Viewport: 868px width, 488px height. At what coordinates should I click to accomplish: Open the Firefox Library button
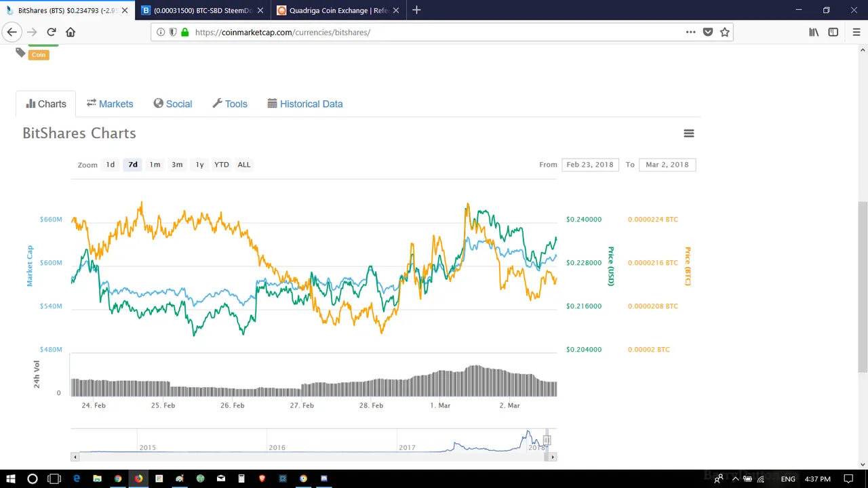pyautogui.click(x=814, y=32)
